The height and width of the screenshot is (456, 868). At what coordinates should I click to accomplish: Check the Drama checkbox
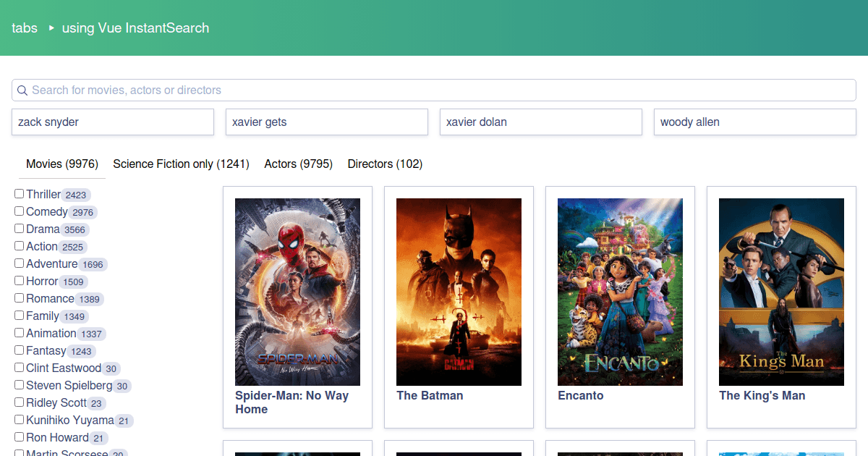pyautogui.click(x=18, y=229)
